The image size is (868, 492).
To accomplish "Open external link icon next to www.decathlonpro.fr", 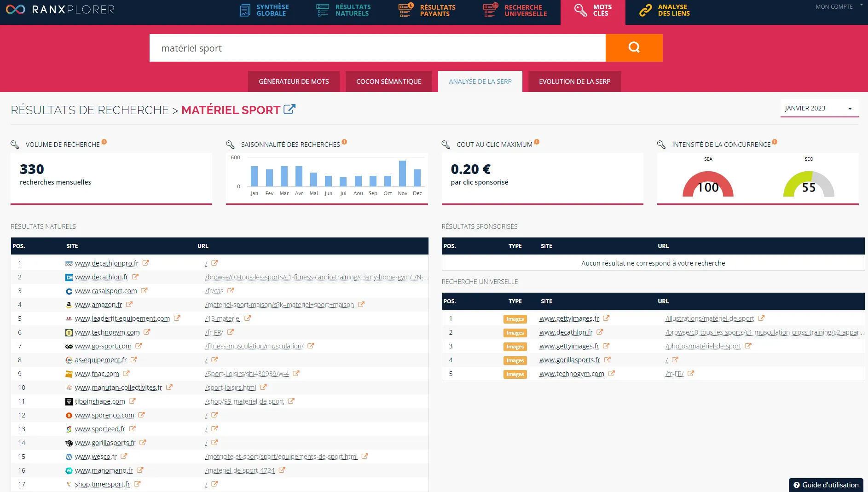I will tap(146, 263).
